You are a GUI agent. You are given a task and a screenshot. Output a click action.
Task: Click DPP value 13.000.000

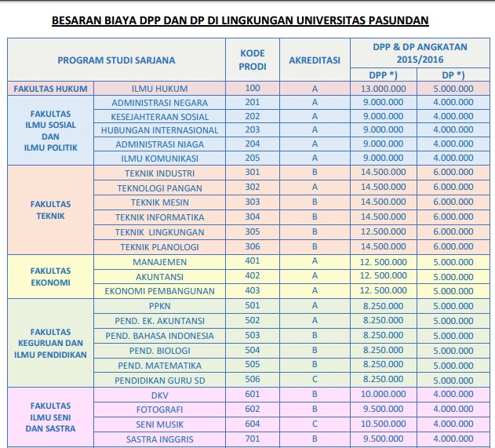click(x=384, y=89)
